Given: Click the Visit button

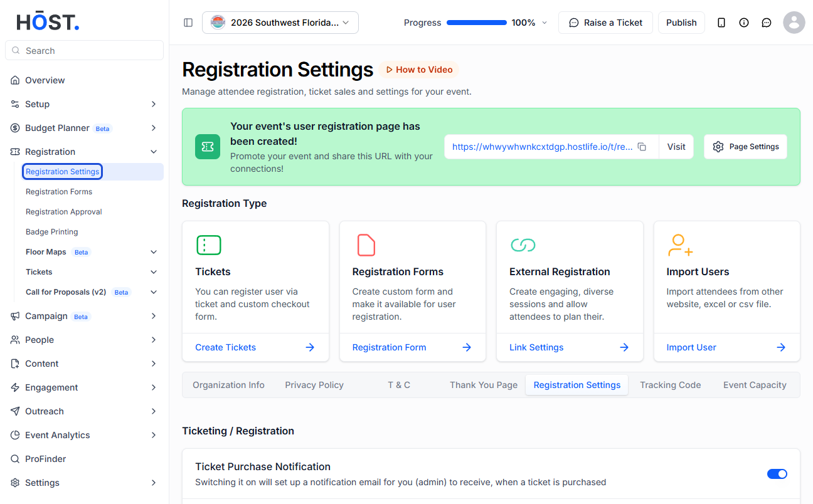Looking at the screenshot, I should coord(676,147).
